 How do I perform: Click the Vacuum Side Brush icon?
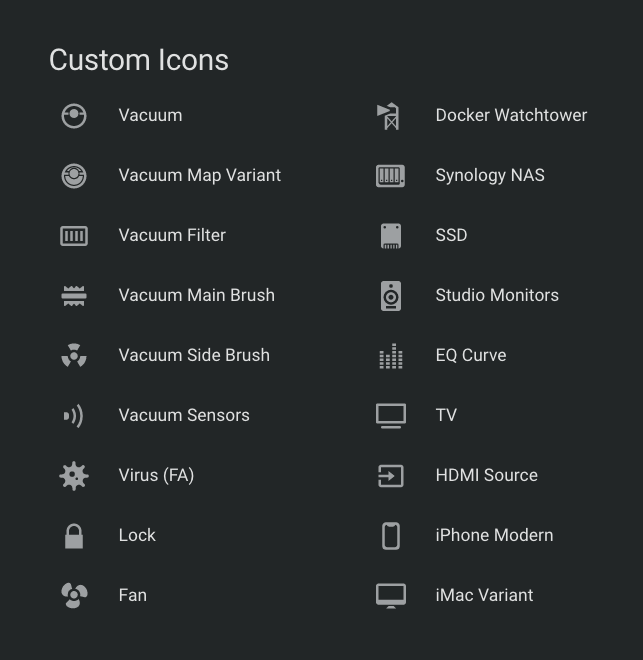74,356
